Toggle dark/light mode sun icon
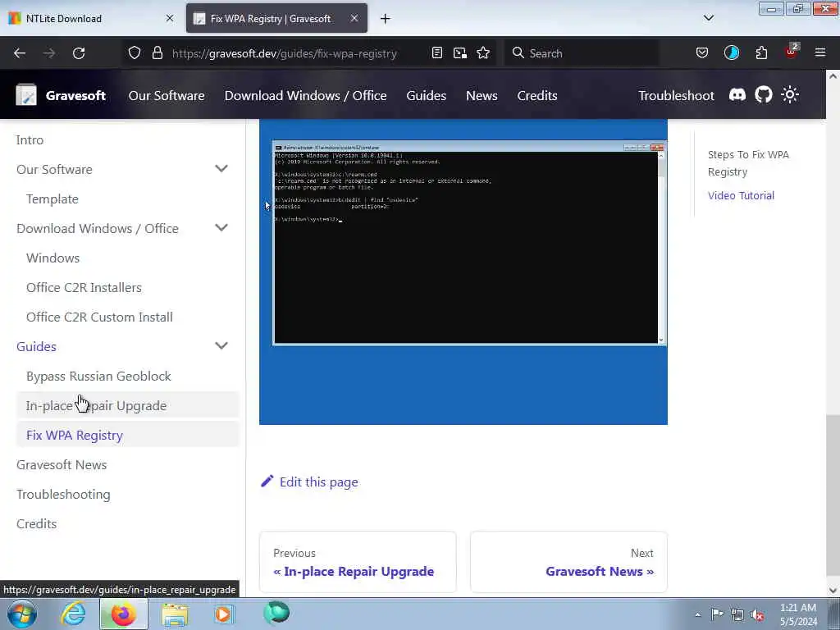The image size is (840, 630). 790,95
